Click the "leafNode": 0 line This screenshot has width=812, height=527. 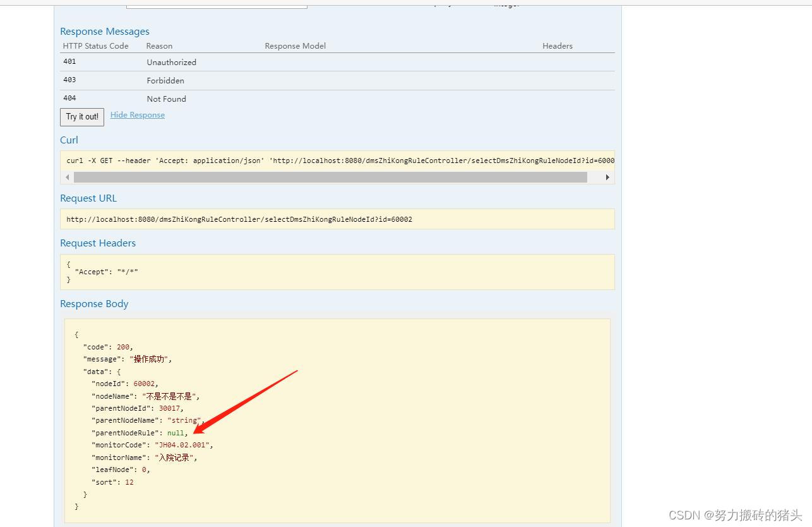(121, 469)
